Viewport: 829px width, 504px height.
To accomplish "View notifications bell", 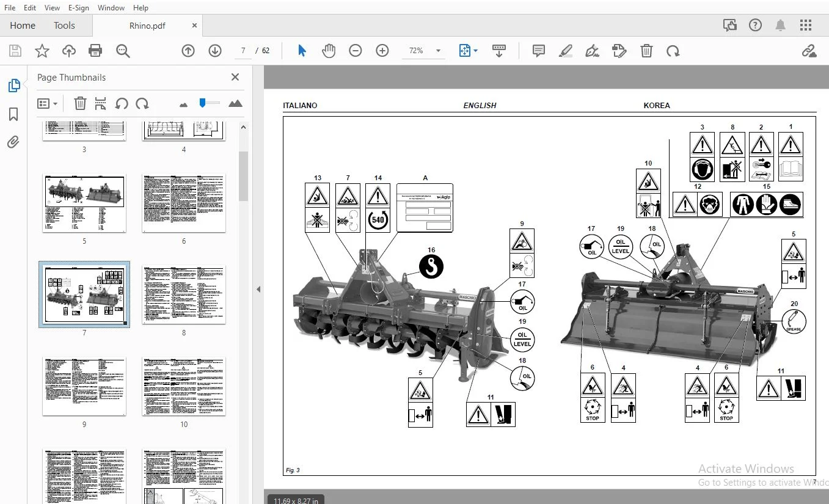I will point(781,25).
